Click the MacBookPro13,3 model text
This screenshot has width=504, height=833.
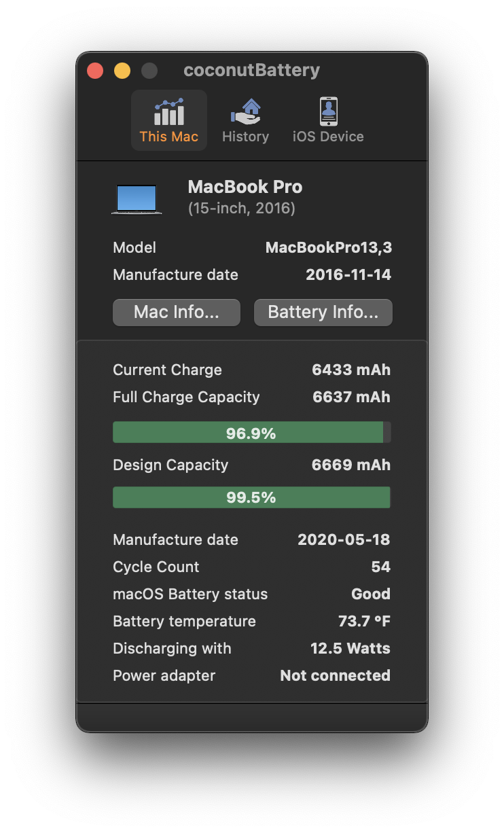(x=329, y=247)
